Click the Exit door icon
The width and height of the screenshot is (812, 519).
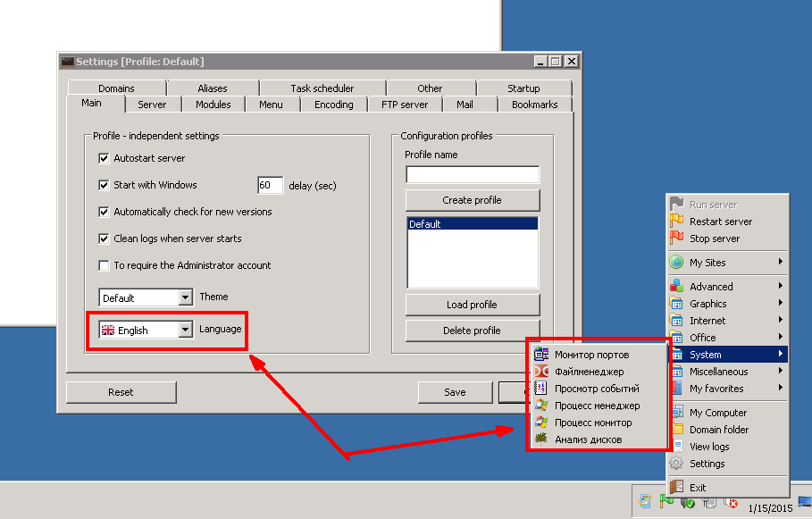click(x=677, y=488)
